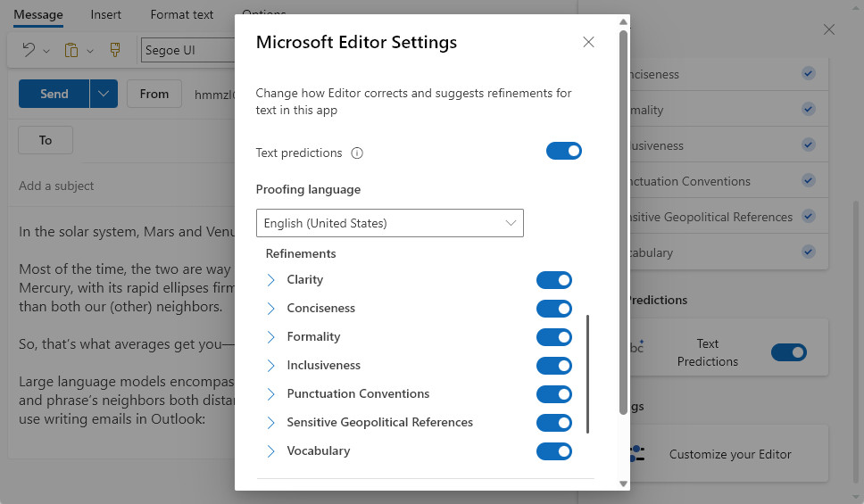Screen dimensions: 864x504
Task: Click the Send button
Action: click(x=54, y=94)
